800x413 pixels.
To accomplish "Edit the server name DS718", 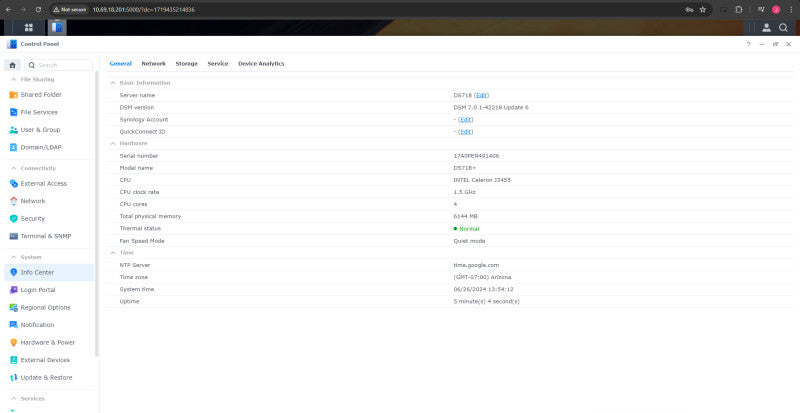I will 482,95.
